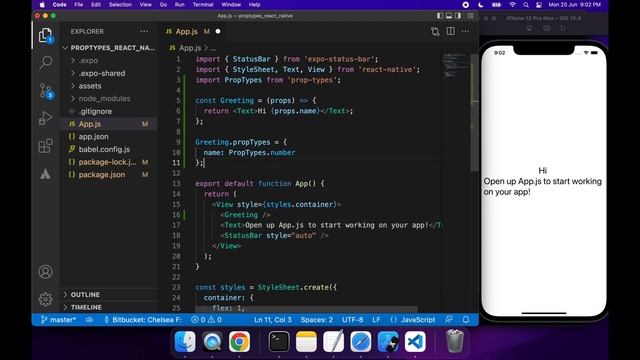Click the notifications bell in status bar
Viewport: 640px width, 360px height.
pyautogui.click(x=466, y=320)
